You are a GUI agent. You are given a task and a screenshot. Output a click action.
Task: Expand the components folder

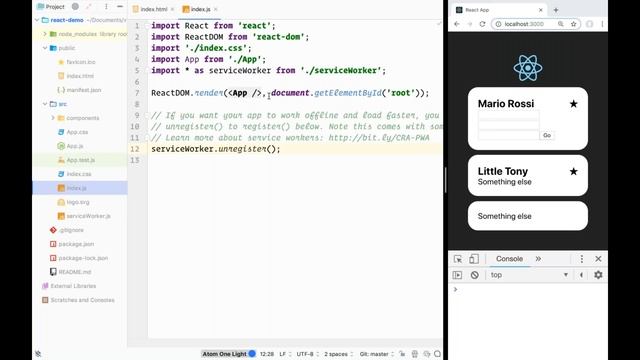tap(53, 118)
